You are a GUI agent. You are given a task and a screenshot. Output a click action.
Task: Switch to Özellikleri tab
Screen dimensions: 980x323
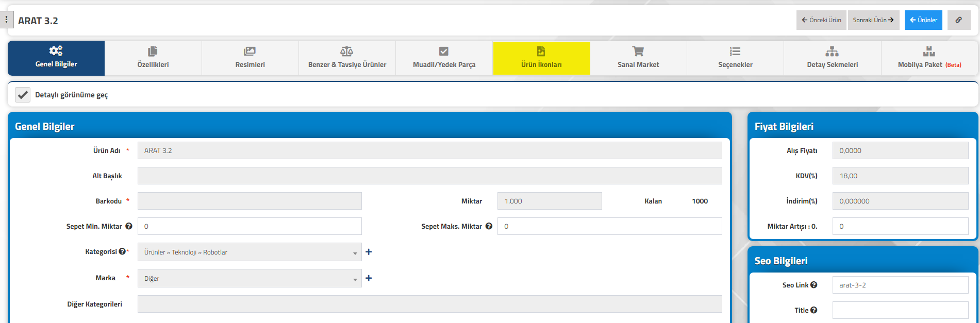pyautogui.click(x=153, y=58)
